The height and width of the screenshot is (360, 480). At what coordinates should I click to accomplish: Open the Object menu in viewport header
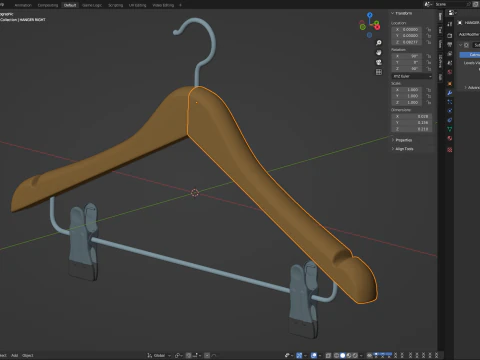(x=28, y=355)
